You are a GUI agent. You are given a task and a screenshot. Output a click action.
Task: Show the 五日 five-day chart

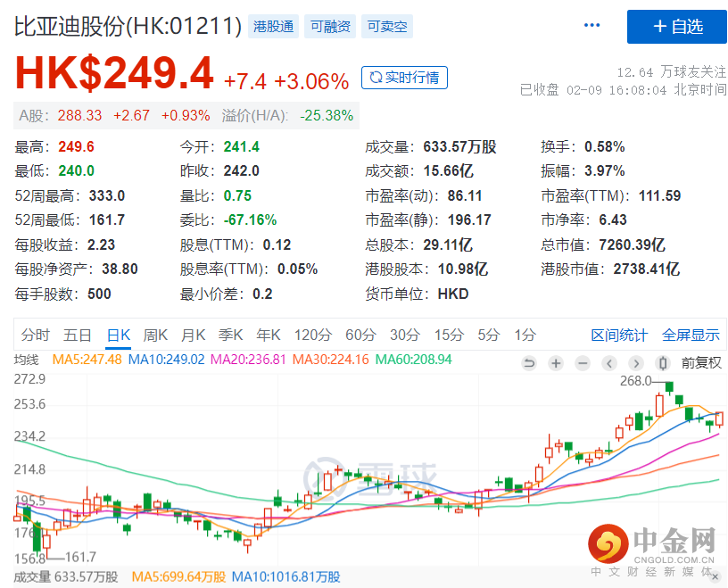tap(78, 335)
